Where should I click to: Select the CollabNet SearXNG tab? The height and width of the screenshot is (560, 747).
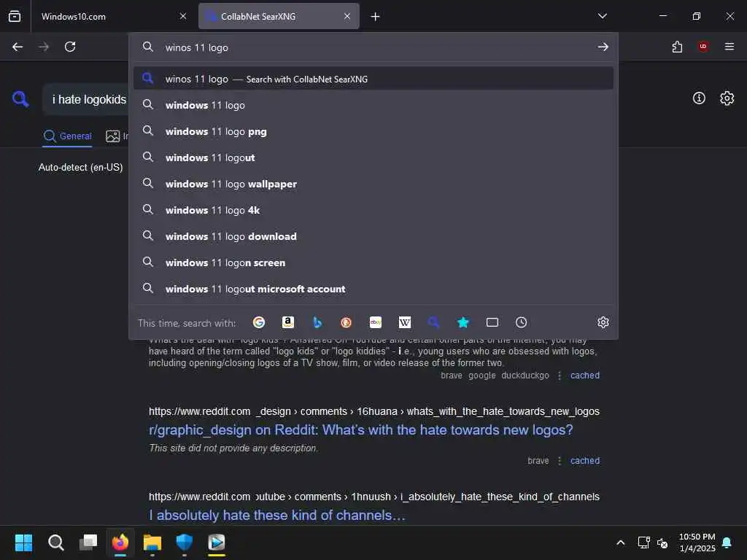pos(279,16)
